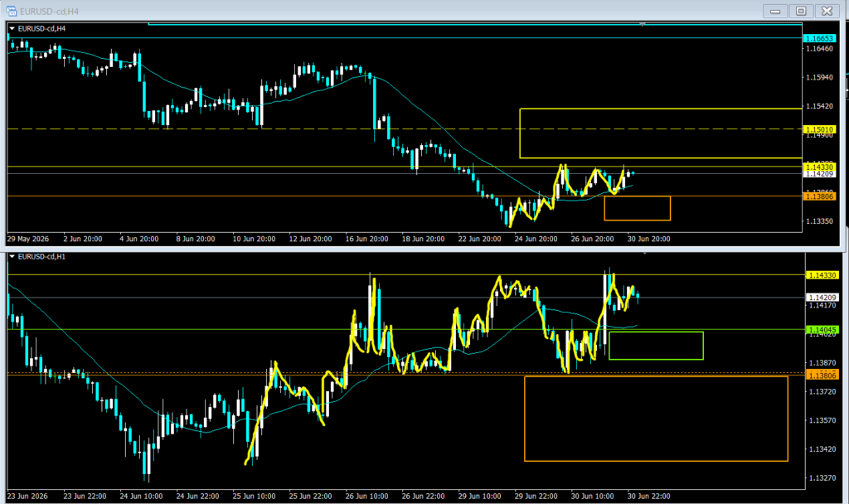Viewport: 849px width, 504px height.
Task: Select yellow 1.14330 label in H1 chart
Action: point(822,275)
